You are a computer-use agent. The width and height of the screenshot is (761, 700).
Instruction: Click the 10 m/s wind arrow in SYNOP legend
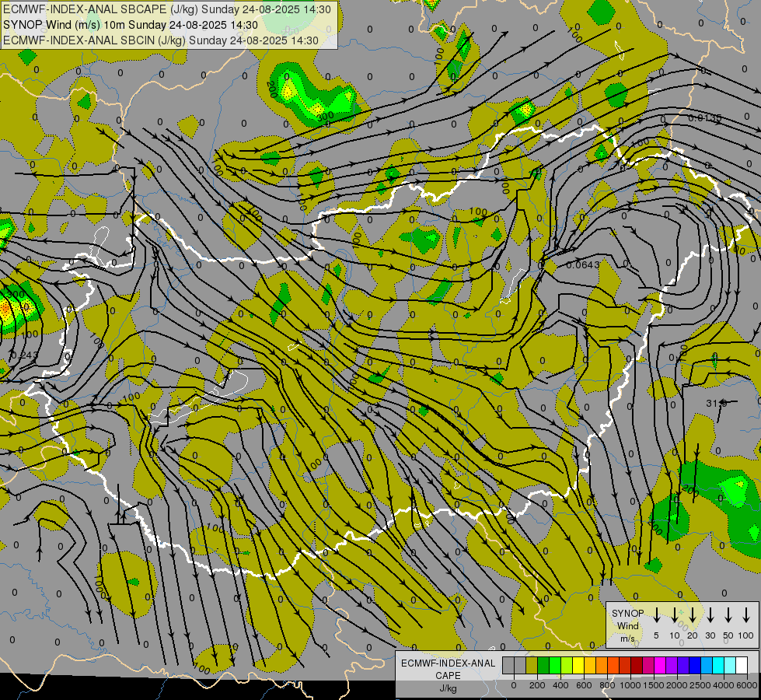click(x=674, y=615)
